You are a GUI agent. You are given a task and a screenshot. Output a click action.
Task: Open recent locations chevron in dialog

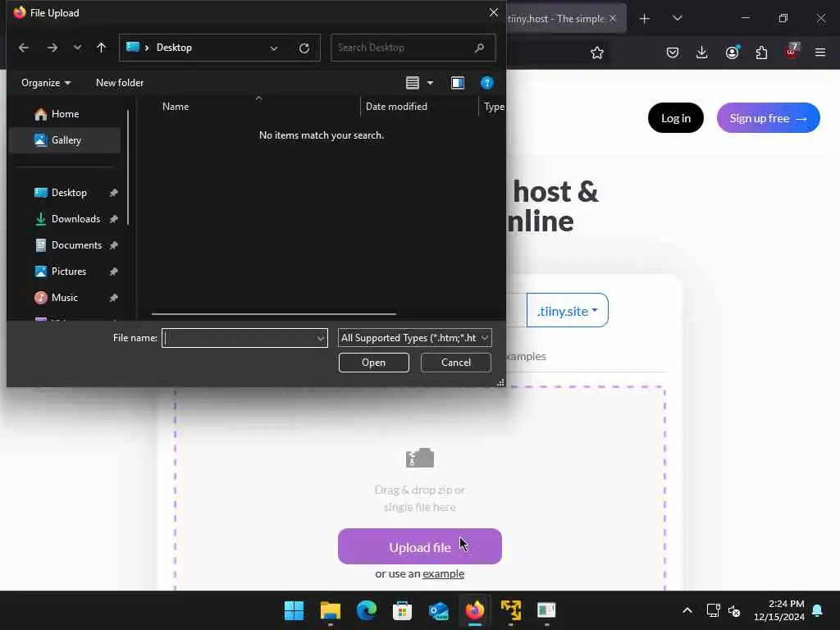point(78,48)
